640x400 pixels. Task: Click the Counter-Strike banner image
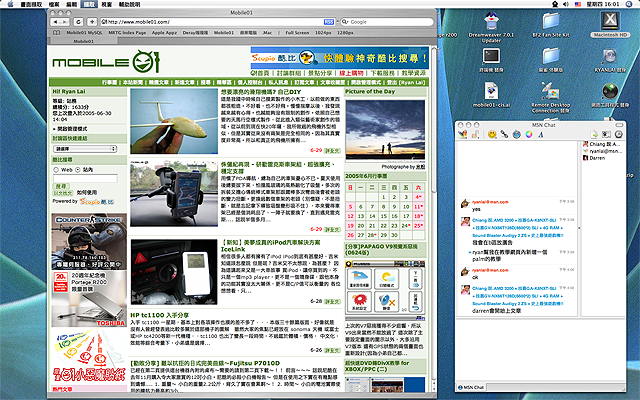click(89, 241)
